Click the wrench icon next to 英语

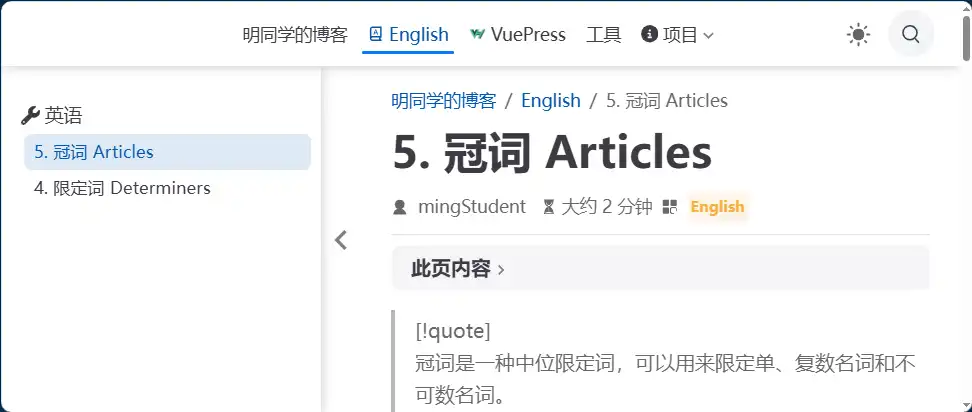coord(30,116)
